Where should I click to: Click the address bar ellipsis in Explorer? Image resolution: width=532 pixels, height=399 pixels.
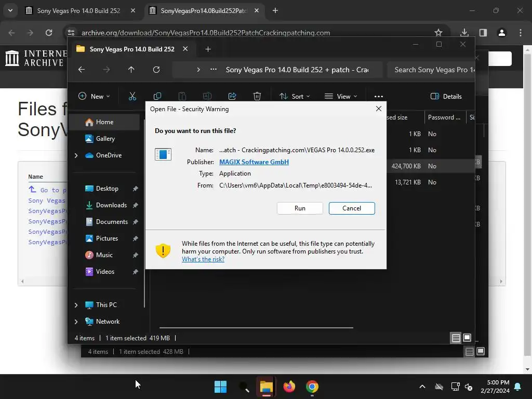(214, 70)
